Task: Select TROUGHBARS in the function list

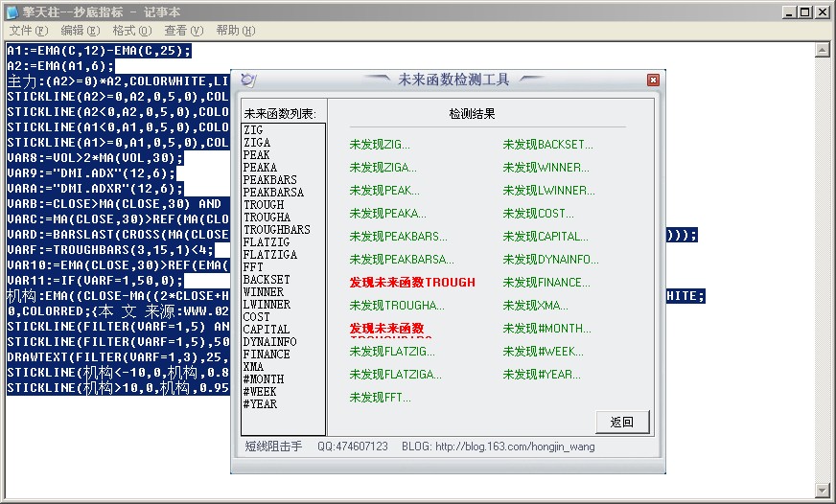Action: (277, 230)
